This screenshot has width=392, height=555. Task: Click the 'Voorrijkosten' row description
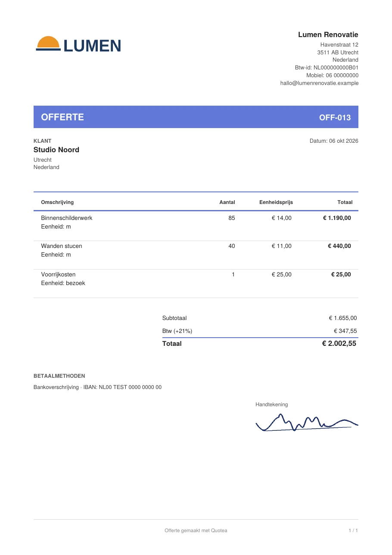(58, 274)
